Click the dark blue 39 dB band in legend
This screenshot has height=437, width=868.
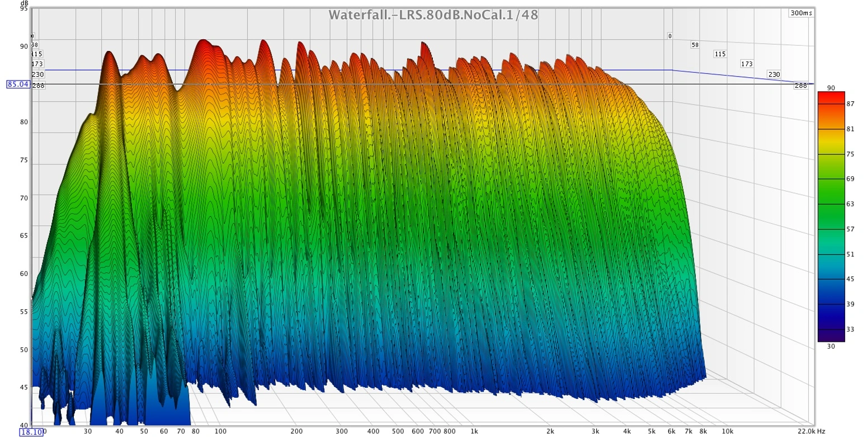click(831, 303)
